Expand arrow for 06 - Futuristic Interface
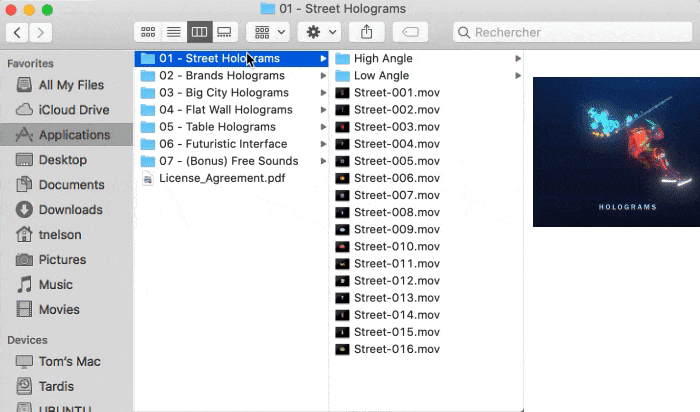The image size is (700, 412). click(323, 144)
